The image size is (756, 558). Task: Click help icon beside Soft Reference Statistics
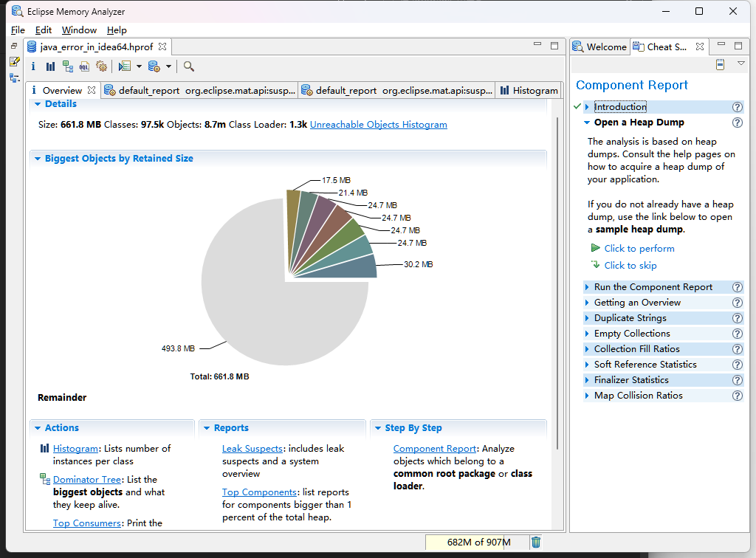point(738,365)
